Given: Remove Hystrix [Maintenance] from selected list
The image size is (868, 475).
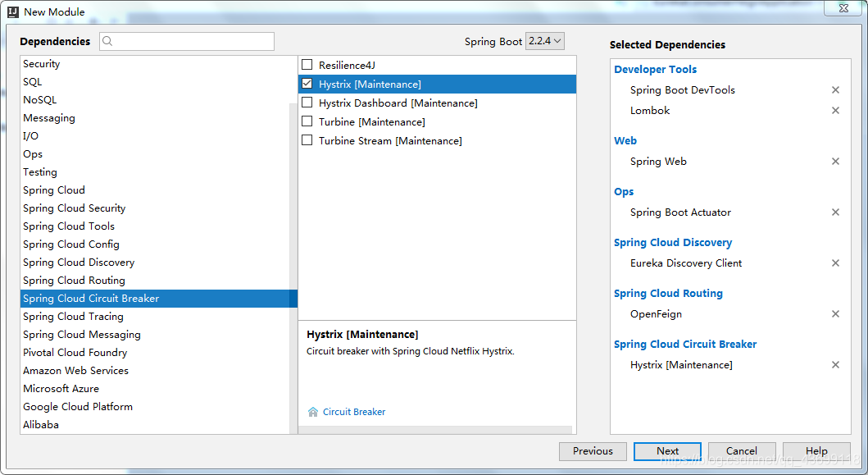Looking at the screenshot, I should pyautogui.click(x=835, y=365).
